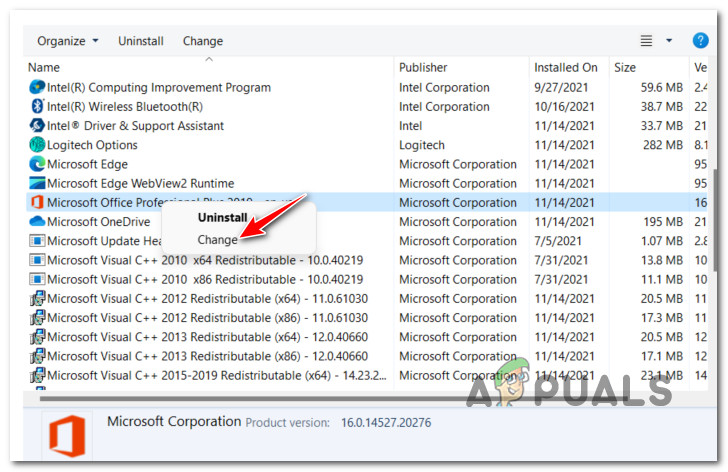Select Visual C++ 2012 Redistributable (x86) name

click(x=207, y=318)
